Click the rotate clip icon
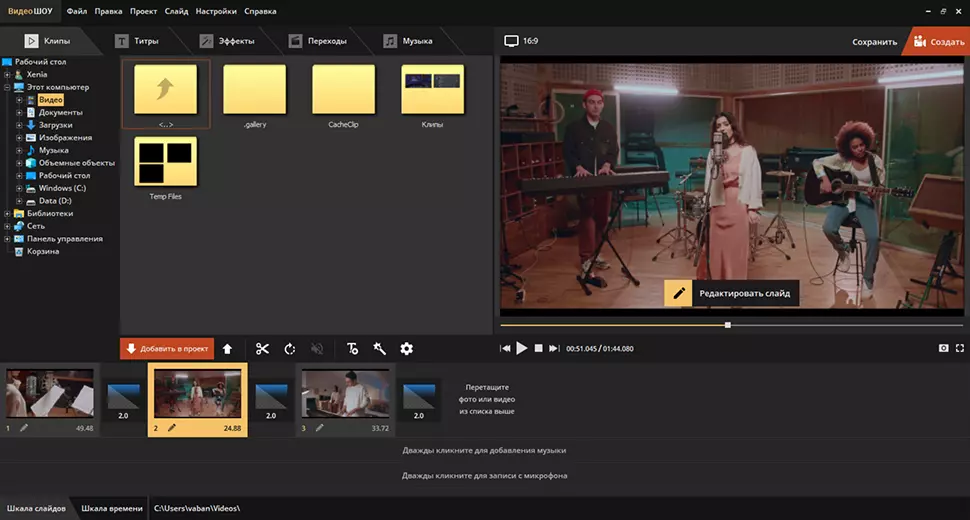The image size is (970, 520). [x=290, y=349]
